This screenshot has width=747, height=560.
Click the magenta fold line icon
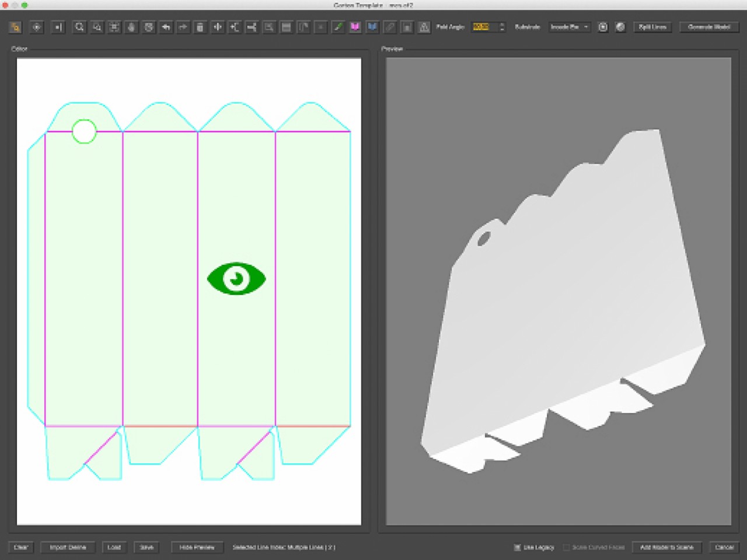[355, 27]
